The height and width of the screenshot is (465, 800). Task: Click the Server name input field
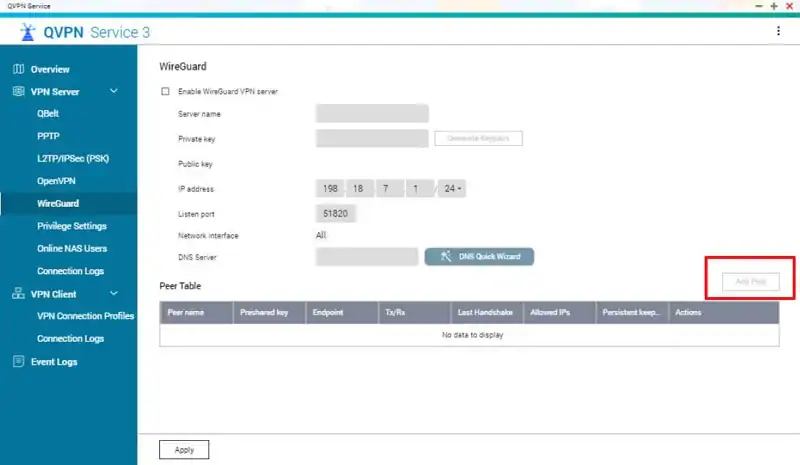pyautogui.click(x=372, y=113)
